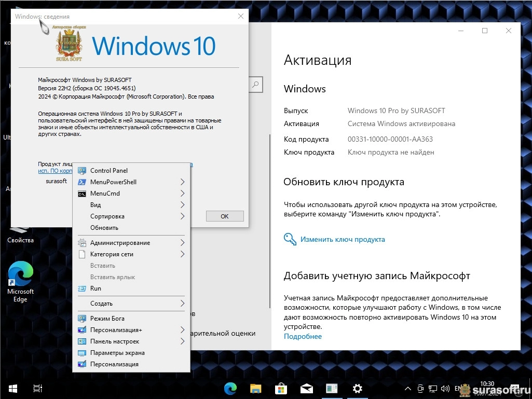
Task: Click the Панель настроек icon
Action: pos(82,341)
